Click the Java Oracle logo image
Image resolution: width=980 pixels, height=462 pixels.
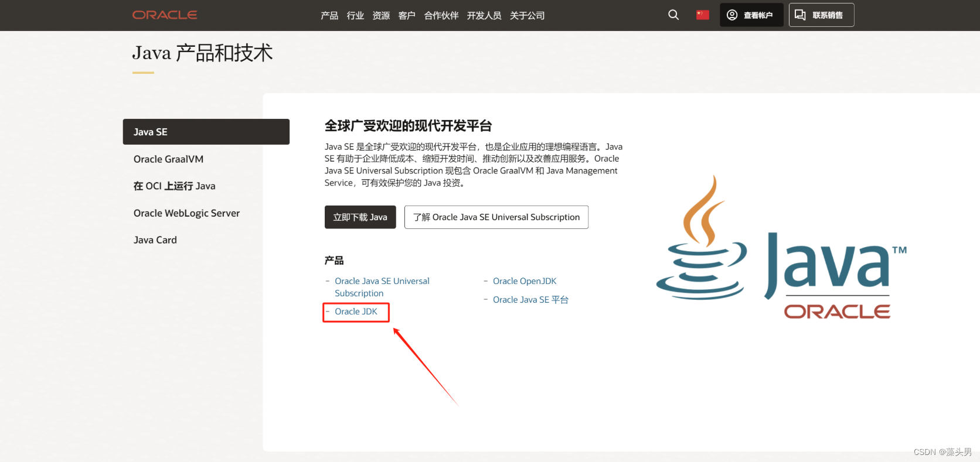point(781,248)
